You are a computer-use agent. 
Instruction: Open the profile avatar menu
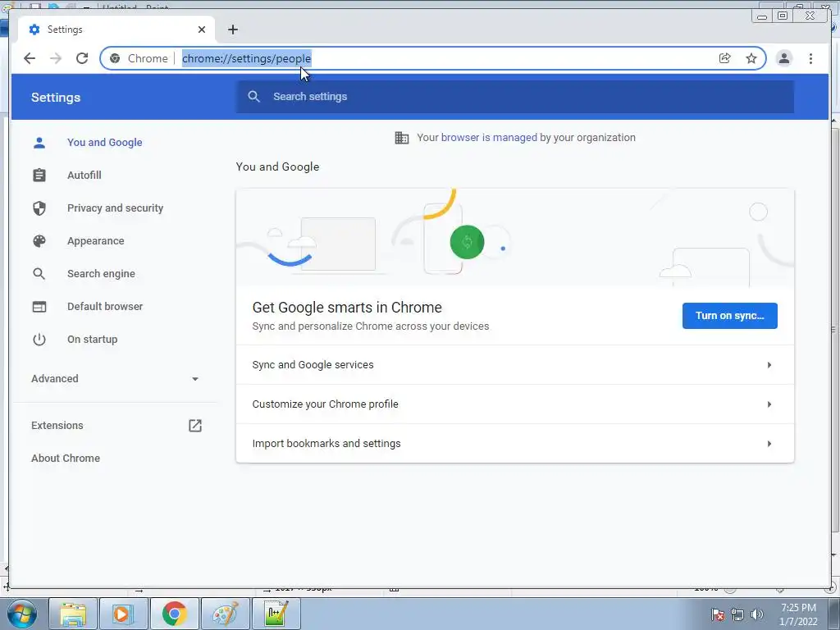[x=783, y=58]
